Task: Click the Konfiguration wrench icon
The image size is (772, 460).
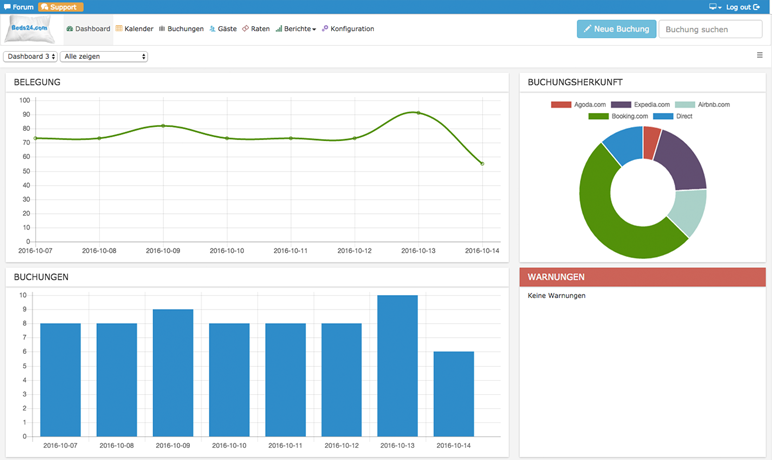Action: [x=325, y=29]
